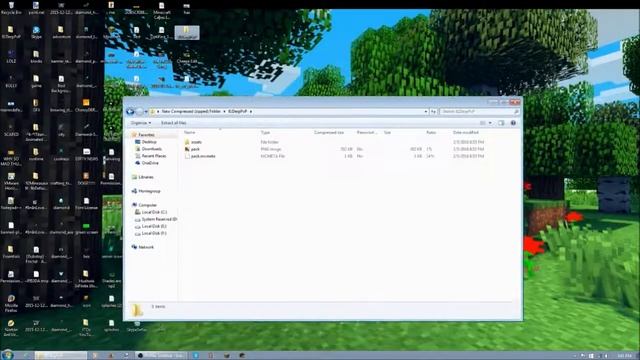Click the Windows Start button
Viewport: 640px width, 360px height.
coord(7,355)
